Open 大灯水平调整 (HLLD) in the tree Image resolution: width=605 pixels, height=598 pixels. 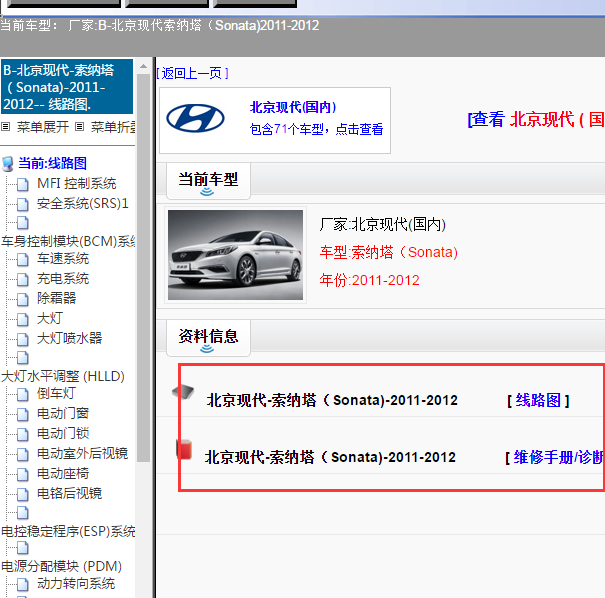point(63,377)
